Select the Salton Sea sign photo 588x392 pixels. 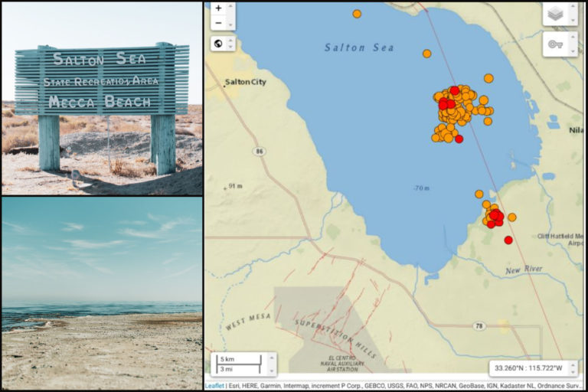point(102,98)
